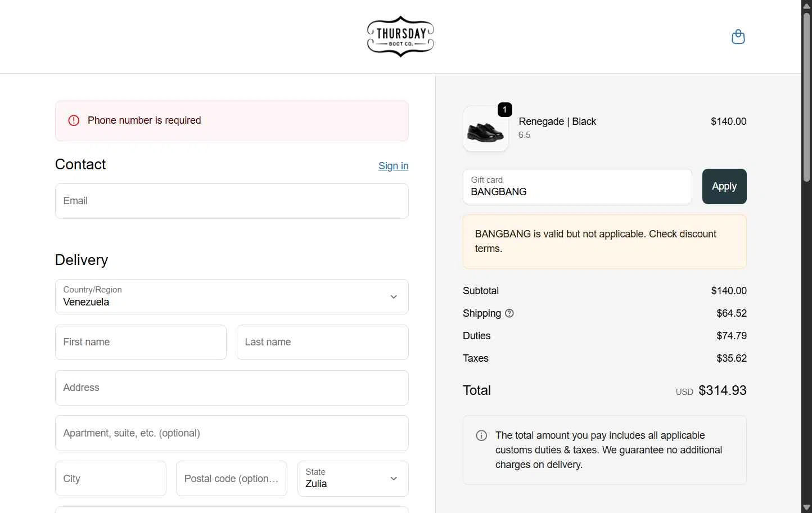Viewport: 812px width, 513px height.
Task: Click the info icon beside customs notice
Action: point(481,435)
